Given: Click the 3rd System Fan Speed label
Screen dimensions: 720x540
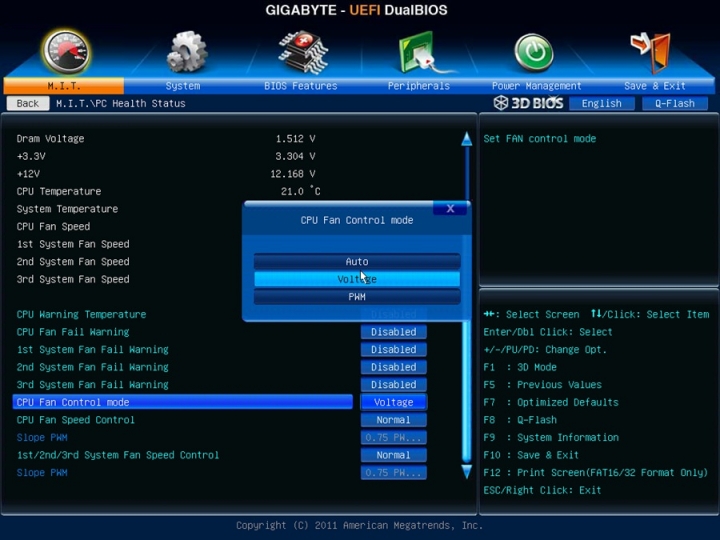Looking at the screenshot, I should click(73, 279).
